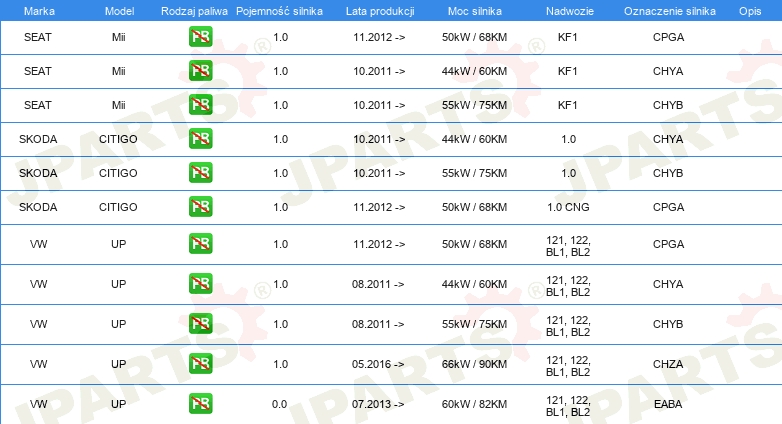Click UP model in the EABA row

[119, 404]
